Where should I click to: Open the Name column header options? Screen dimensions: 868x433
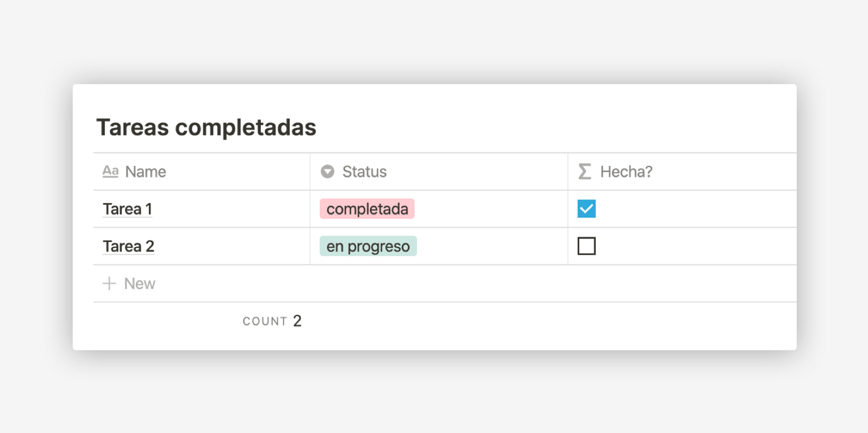coord(145,171)
